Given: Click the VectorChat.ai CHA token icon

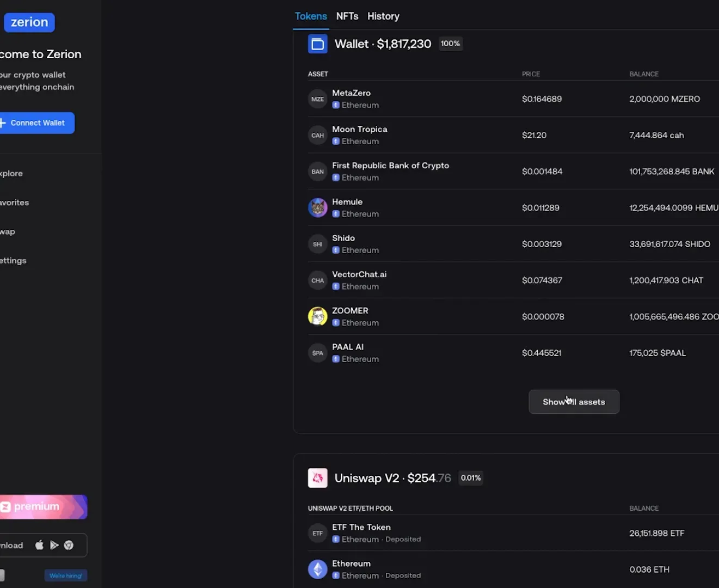Looking at the screenshot, I should tap(318, 280).
